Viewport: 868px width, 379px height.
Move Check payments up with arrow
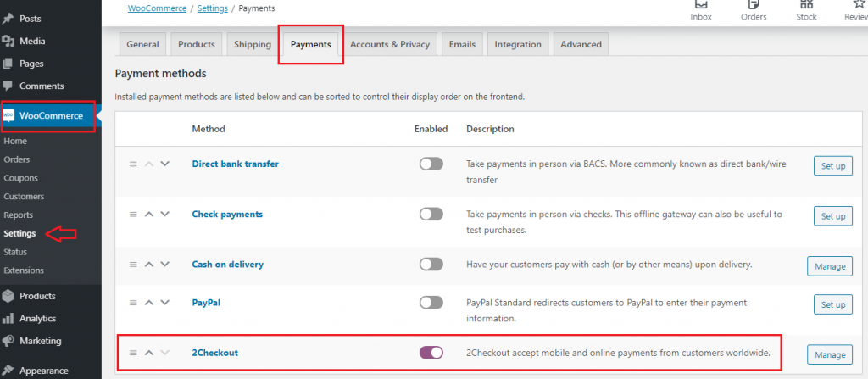[x=149, y=215]
